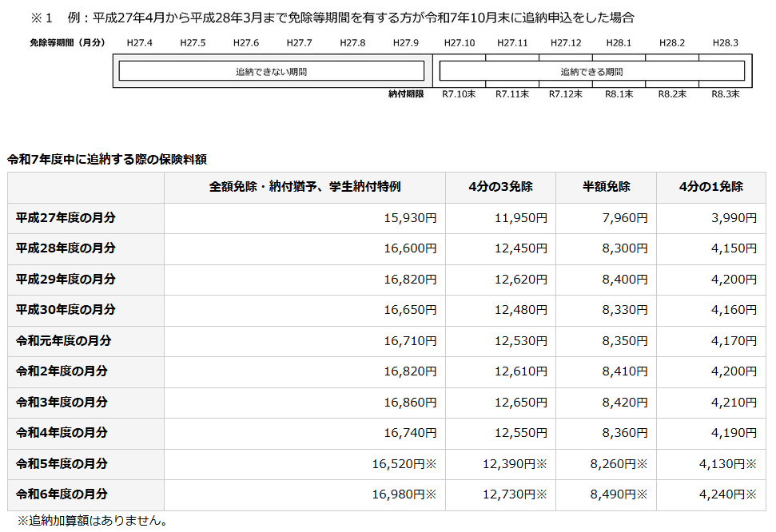
Task: Click the H27.10 month label in the timeline
Action: (459, 42)
